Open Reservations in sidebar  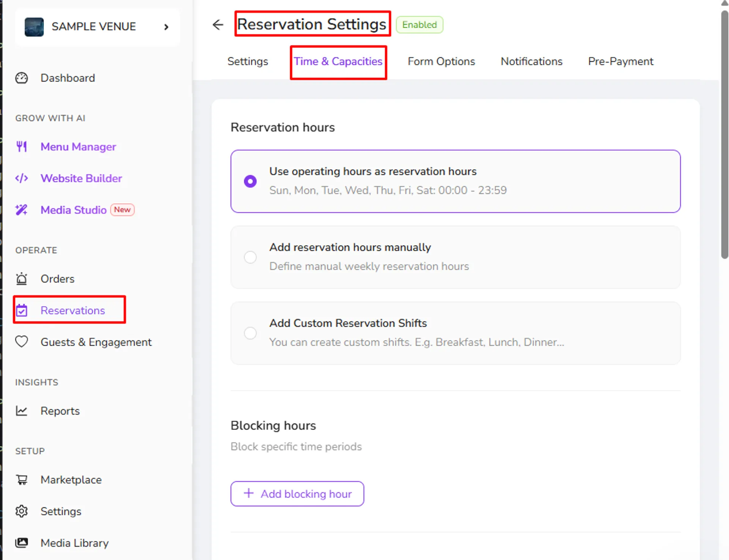[73, 310]
